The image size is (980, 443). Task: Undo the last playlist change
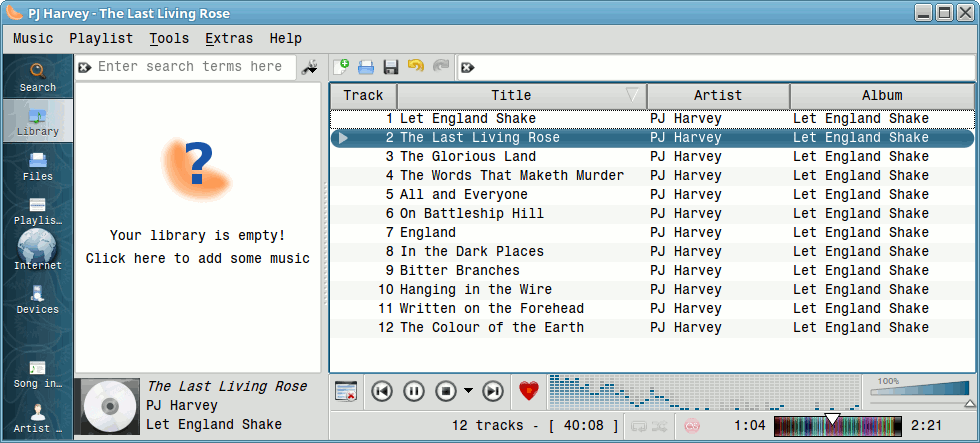416,66
